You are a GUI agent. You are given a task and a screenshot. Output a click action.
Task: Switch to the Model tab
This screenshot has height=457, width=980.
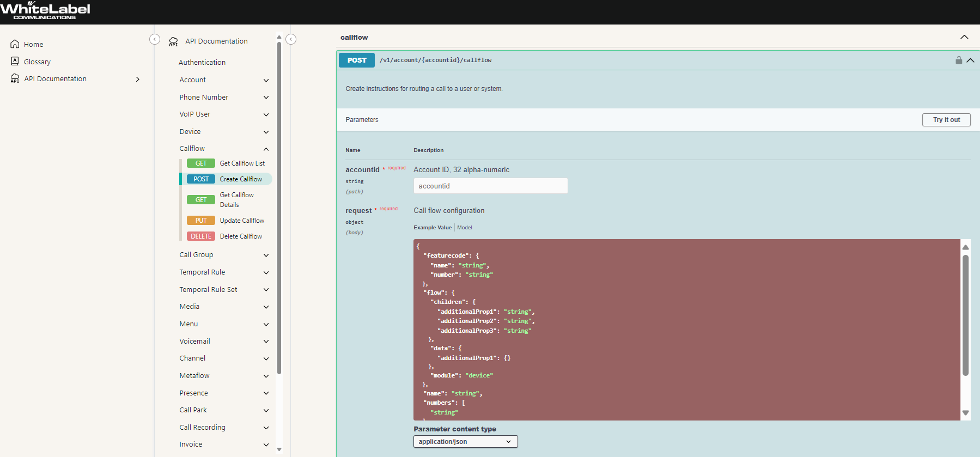pos(465,228)
